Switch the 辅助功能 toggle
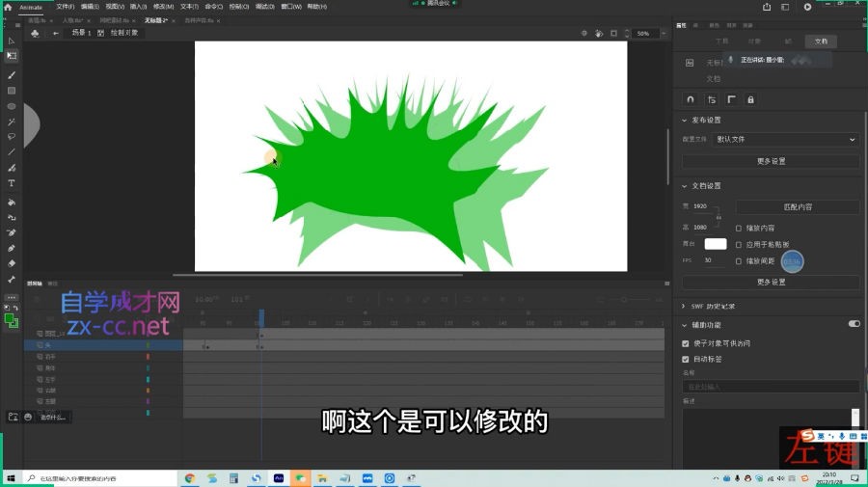Image resolution: width=868 pixels, height=487 pixels. point(854,324)
